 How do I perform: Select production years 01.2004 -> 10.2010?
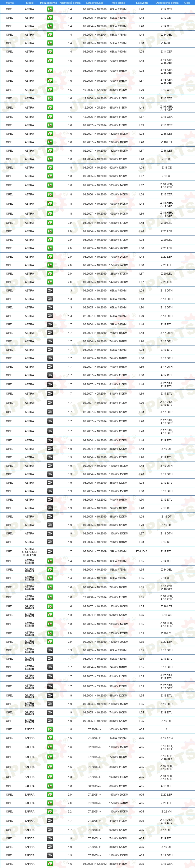[x=95, y=159]
